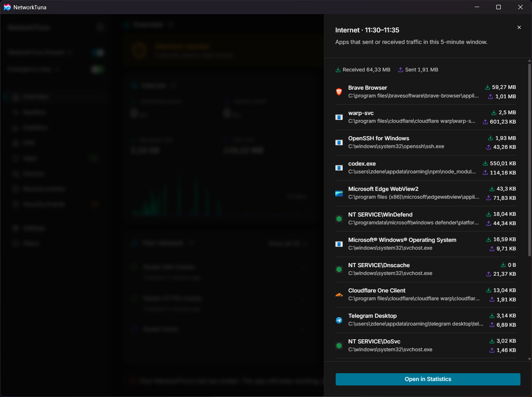Select the NT SERVICE\WinDefend gear icon
The height and width of the screenshot is (397, 532).
coord(339,219)
